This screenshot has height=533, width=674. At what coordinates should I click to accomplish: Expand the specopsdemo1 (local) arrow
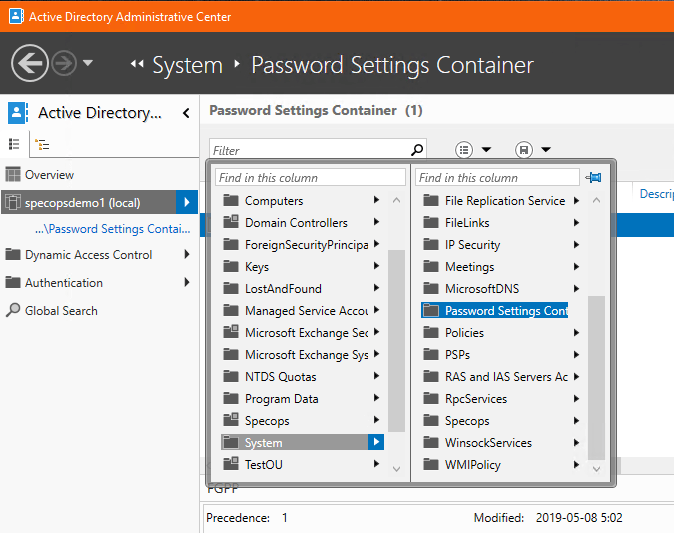187,202
